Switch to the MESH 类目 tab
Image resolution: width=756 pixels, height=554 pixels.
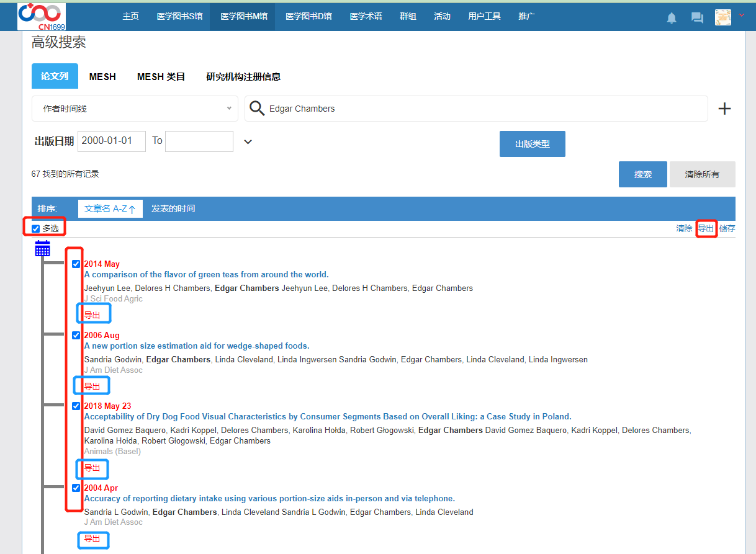[x=161, y=77]
